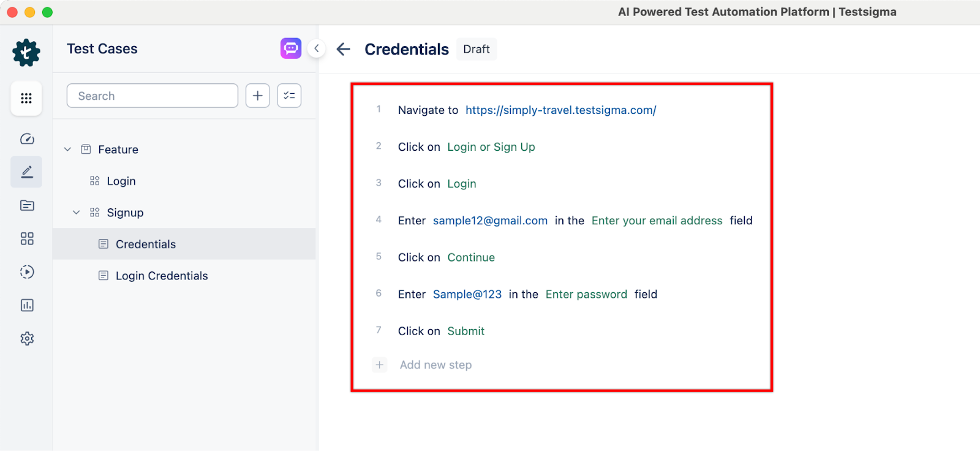Screen dimensions: 980x451
Task: Collapse the Test Cases side panel
Action: coord(317,48)
